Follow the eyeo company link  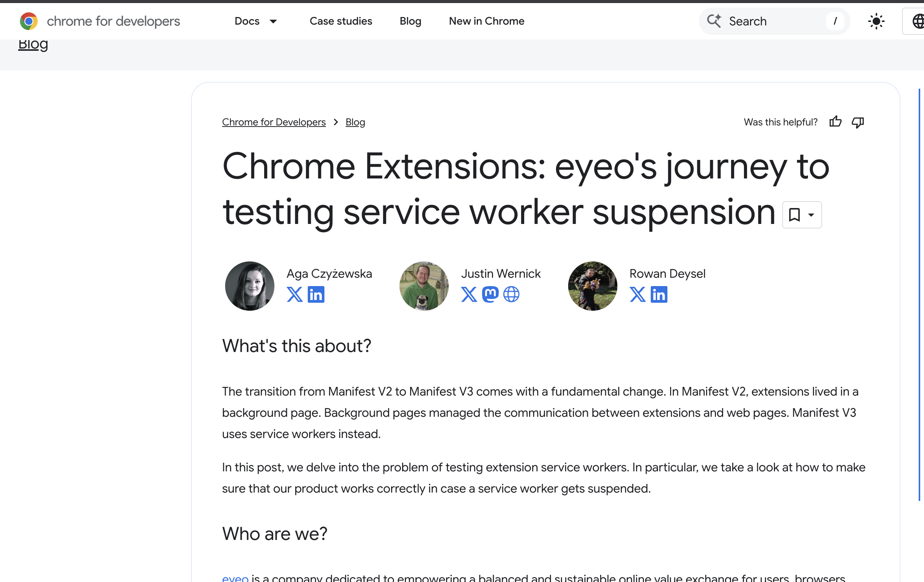coord(235,578)
